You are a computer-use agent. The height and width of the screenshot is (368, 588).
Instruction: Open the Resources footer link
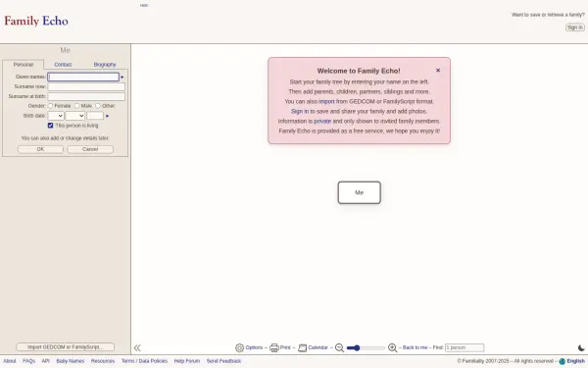(103, 361)
